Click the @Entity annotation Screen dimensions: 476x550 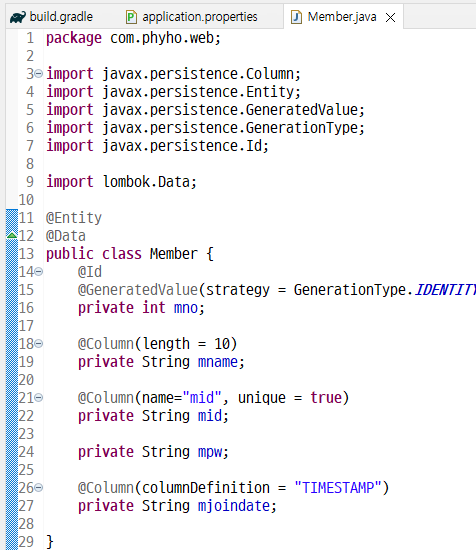74,218
